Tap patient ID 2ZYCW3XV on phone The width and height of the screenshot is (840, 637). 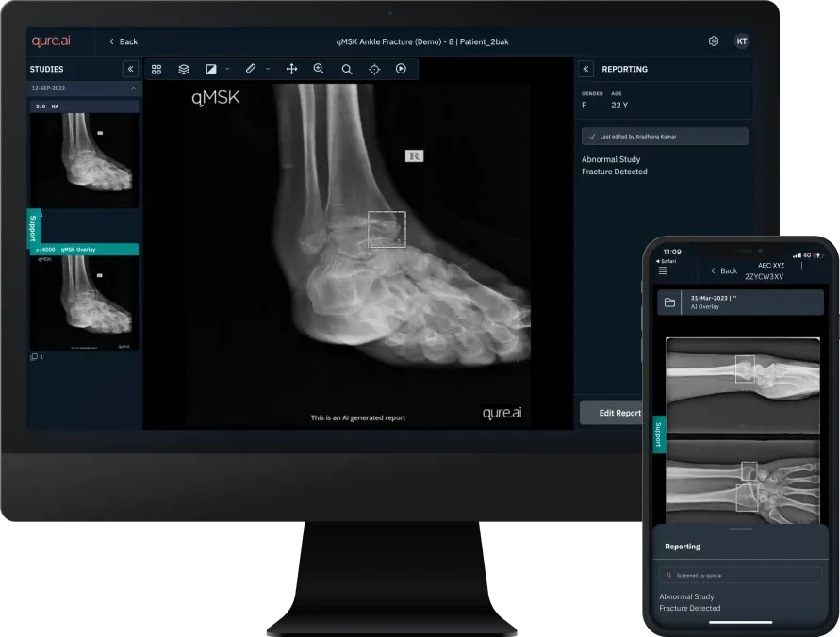pos(764,277)
